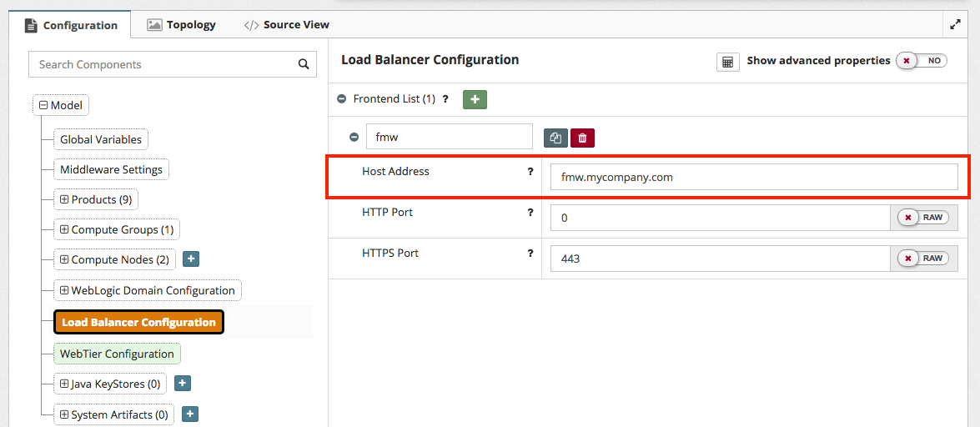
Task: Toggle Show advanced properties switch
Action: (922, 61)
